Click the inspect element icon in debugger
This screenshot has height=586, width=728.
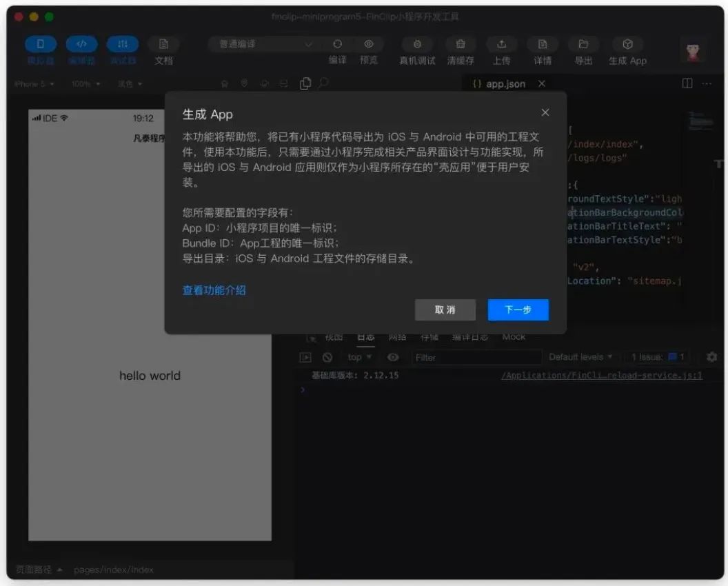tap(310, 338)
